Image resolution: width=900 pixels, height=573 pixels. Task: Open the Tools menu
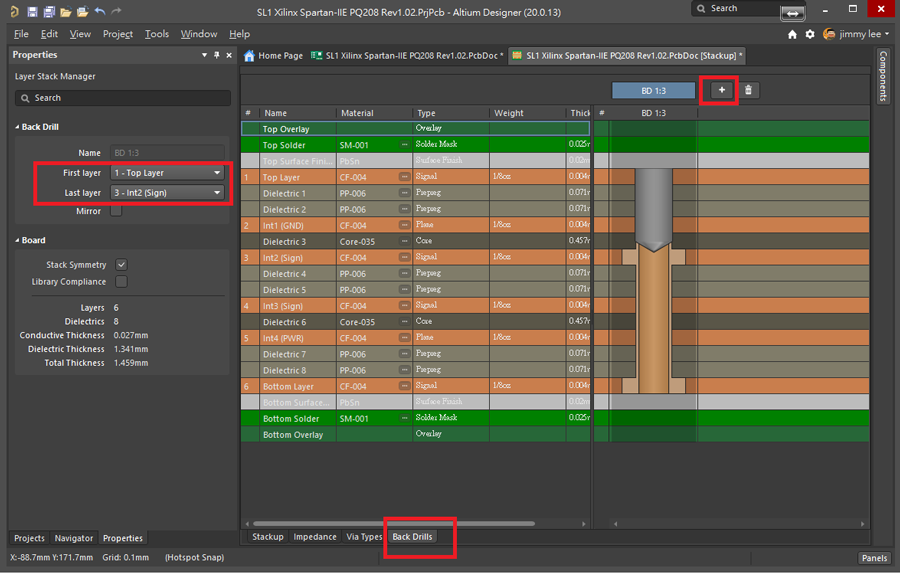[157, 34]
